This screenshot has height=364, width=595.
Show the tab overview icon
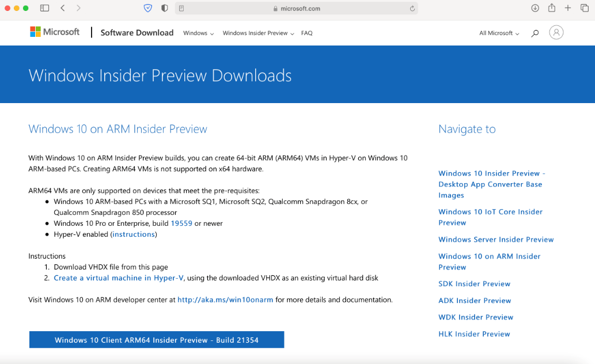pyautogui.click(x=585, y=8)
